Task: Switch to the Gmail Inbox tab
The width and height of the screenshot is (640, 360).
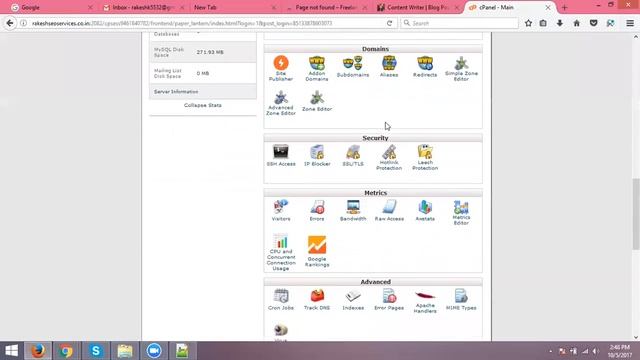Action: pyautogui.click(x=143, y=7)
